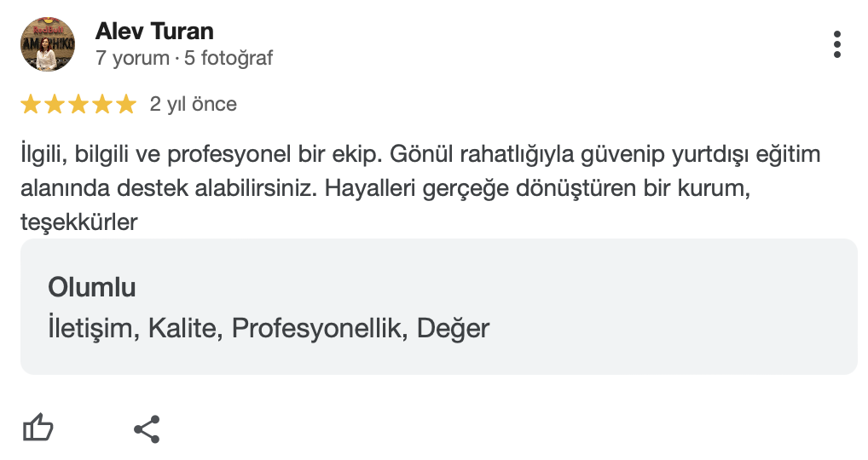Select the "Olumlu" heading in the gray box
The image size is (868, 460).
pos(92,287)
